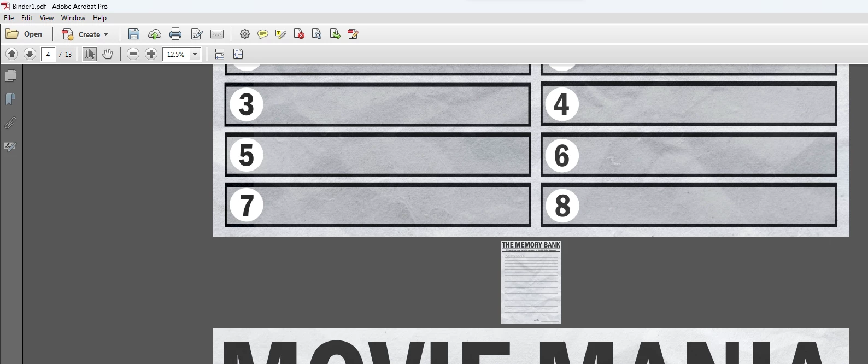The height and width of the screenshot is (364, 868).
Task: Click the page number field showing 4
Action: [x=48, y=54]
